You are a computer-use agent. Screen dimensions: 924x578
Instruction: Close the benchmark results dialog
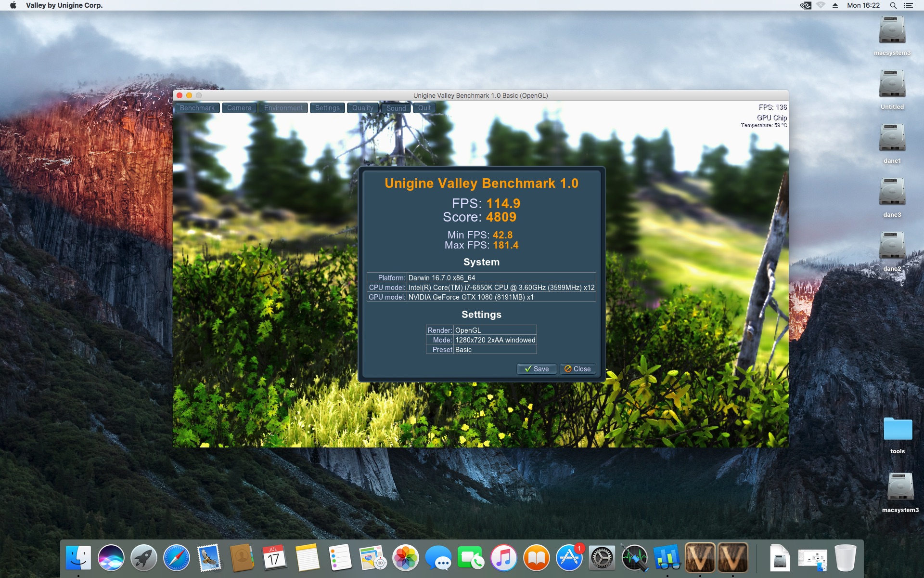pos(577,369)
